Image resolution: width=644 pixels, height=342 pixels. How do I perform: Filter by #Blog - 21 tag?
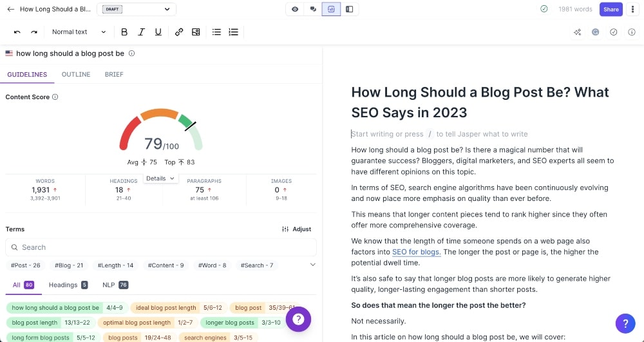point(69,265)
